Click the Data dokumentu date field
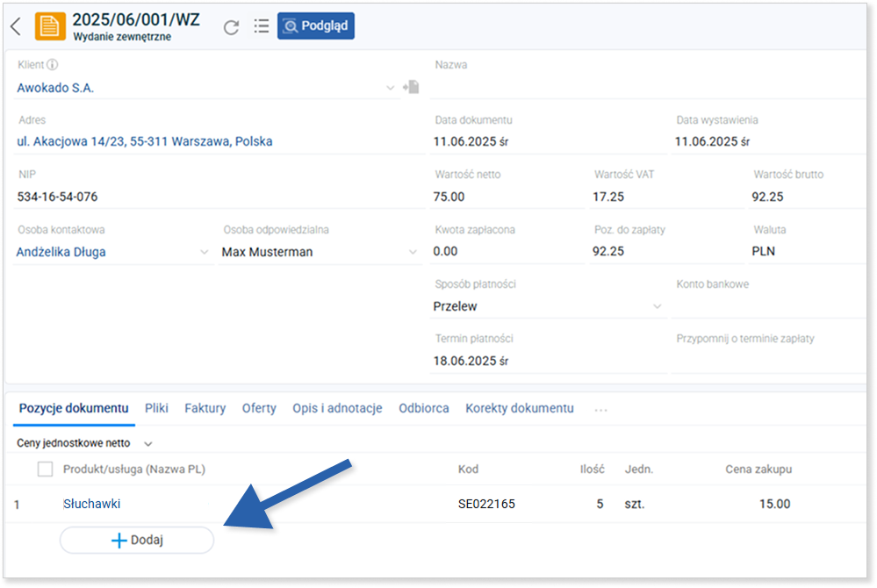The image size is (877, 588). tap(548, 141)
